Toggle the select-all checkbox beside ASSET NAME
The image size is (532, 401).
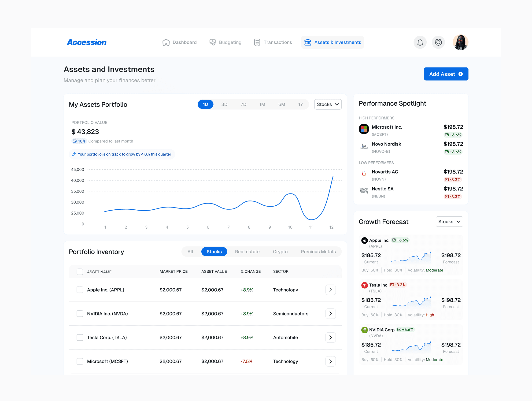(x=80, y=272)
